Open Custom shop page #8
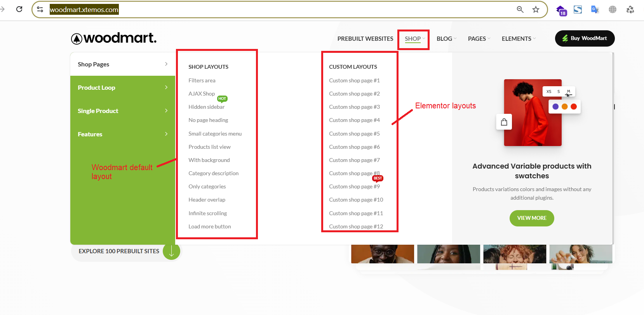 [354, 173]
